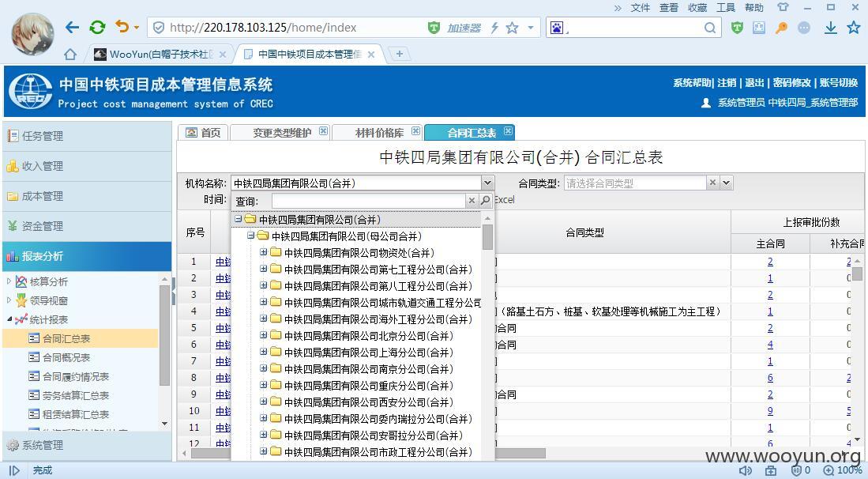Click 系统帮助 link in header
This screenshot has width=868, height=479.
(x=692, y=82)
